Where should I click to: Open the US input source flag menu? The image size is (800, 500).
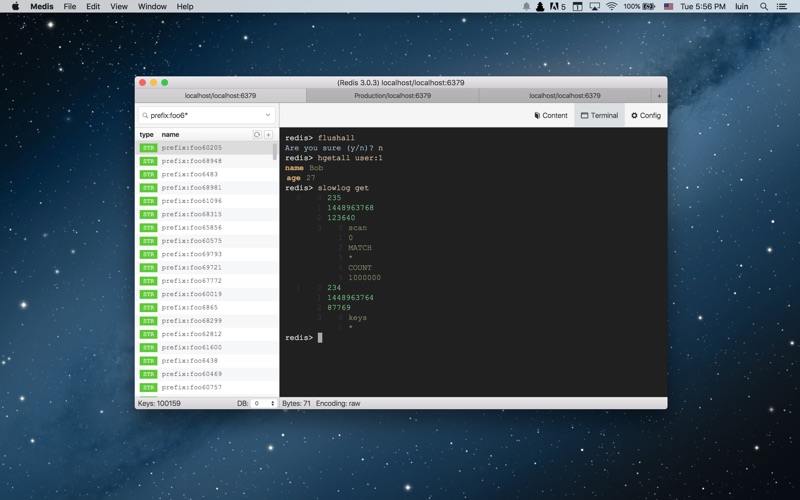point(668,7)
